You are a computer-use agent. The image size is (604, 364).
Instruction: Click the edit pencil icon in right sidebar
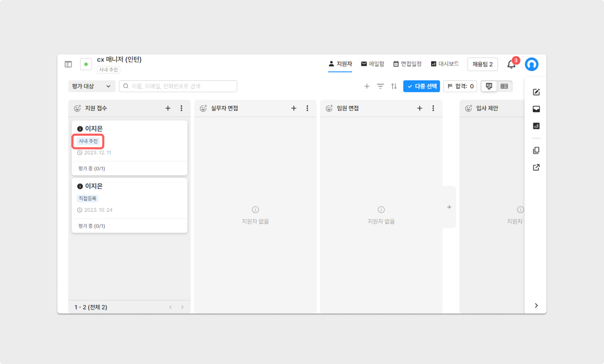point(536,92)
